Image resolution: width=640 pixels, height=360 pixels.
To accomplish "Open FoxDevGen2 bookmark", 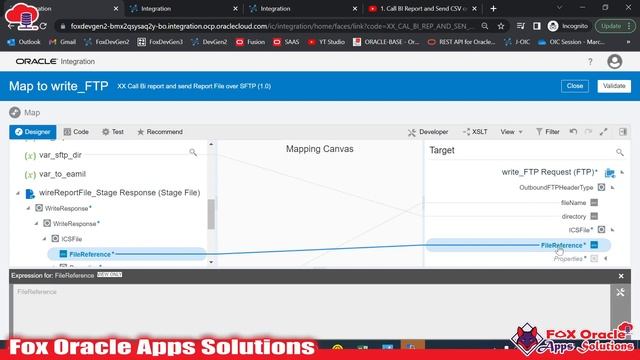I will [x=106, y=42].
